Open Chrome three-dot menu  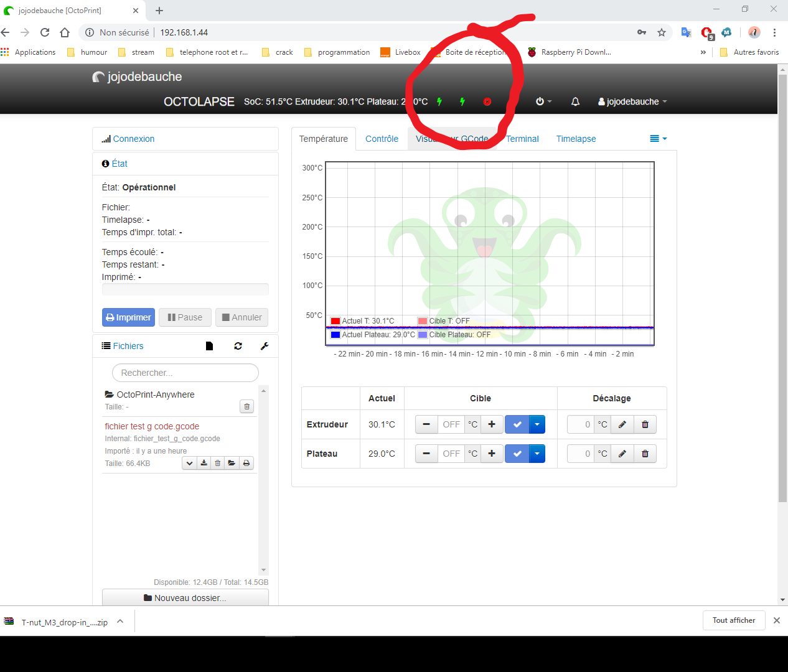pyautogui.click(x=774, y=32)
